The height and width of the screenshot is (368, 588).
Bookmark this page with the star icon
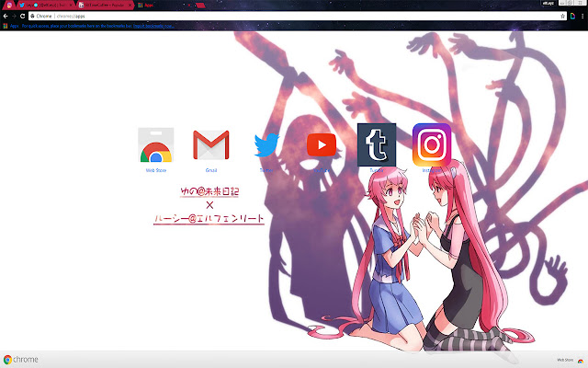[562, 17]
